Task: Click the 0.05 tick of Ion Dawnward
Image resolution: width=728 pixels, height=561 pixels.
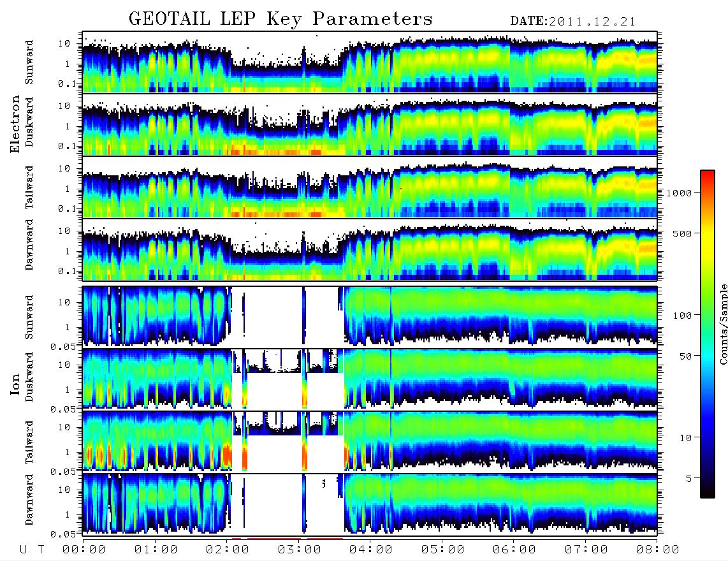Action: [63, 534]
